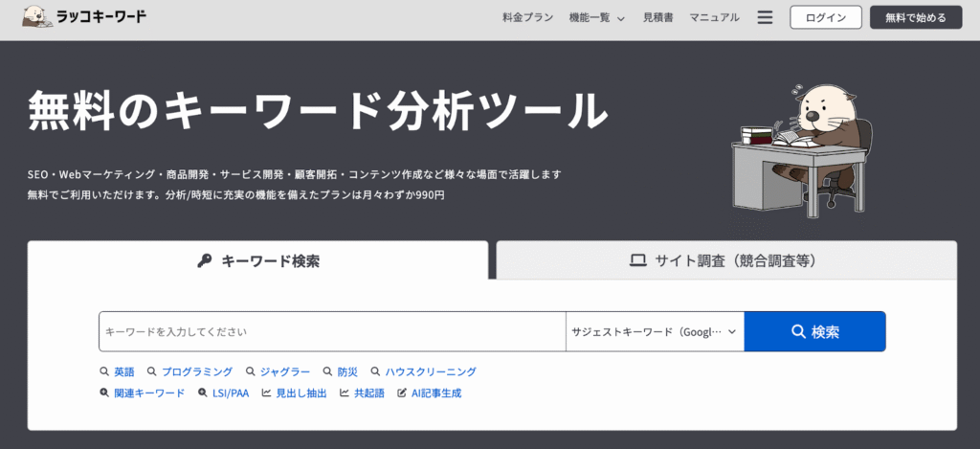Image resolution: width=980 pixels, height=449 pixels.
Task: Expand the 機能一覧 dropdown menu
Action: [x=597, y=17]
